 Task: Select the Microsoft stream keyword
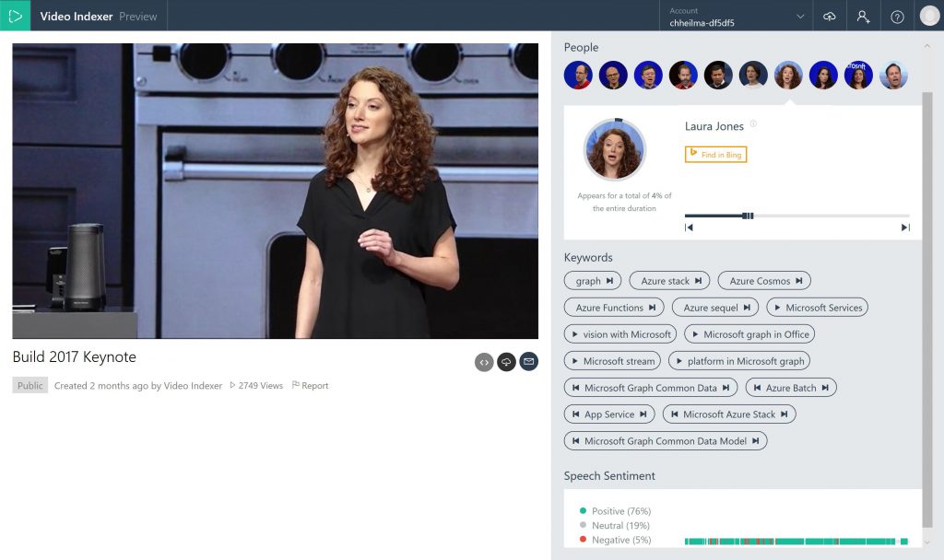(x=612, y=361)
